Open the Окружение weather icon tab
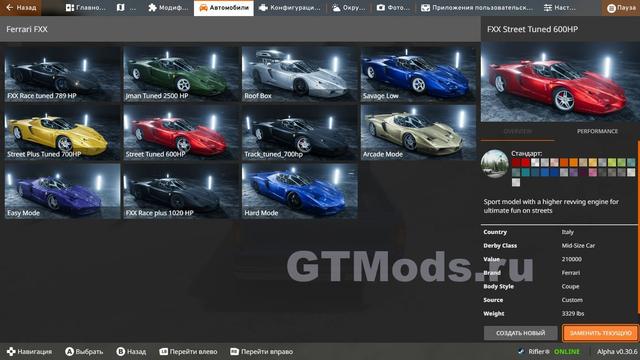640x360 pixels. (x=348, y=8)
